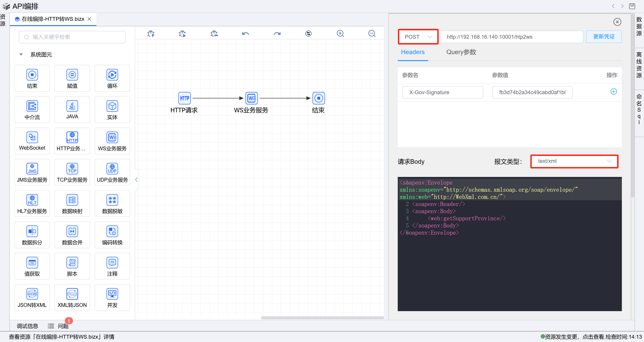Collapse the left component palette panel
This screenshot has width=644, height=342.
pos(136,180)
